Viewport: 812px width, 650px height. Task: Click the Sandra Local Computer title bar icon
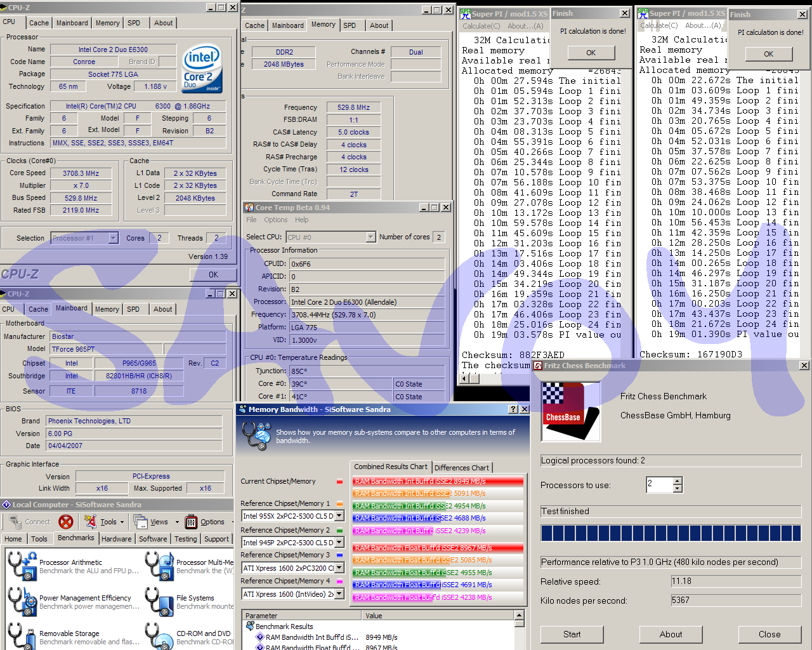(6, 505)
